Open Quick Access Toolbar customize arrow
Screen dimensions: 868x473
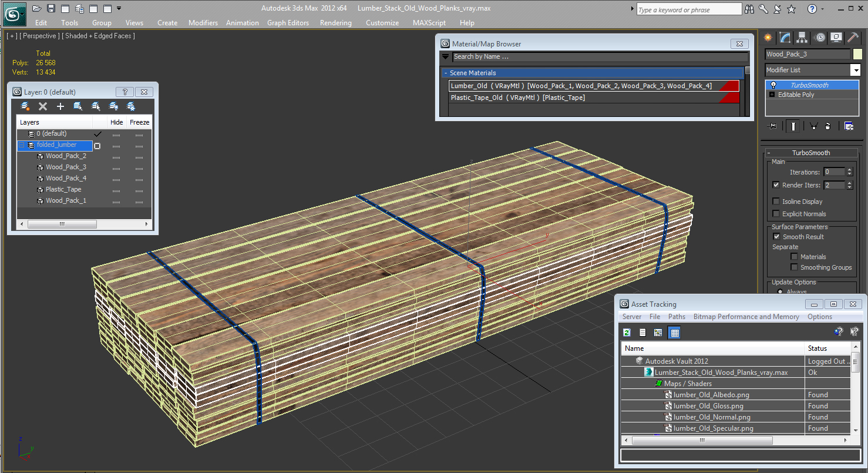tap(119, 8)
